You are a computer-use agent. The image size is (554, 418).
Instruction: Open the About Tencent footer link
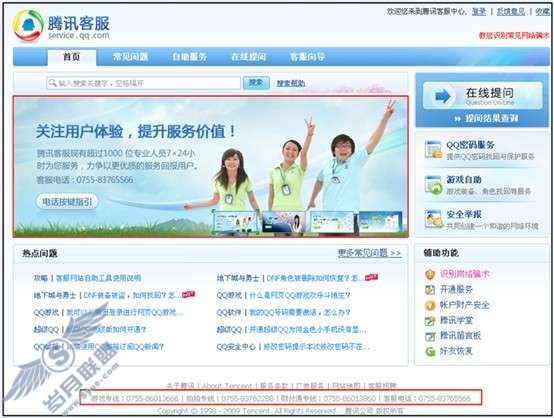227,386
